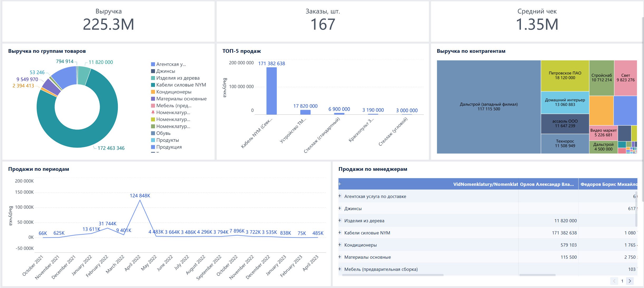Click the Заказы, шт. 167 indicator card

coord(323,21)
